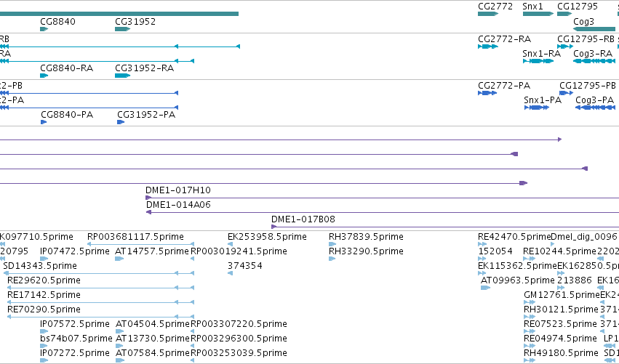The height and width of the screenshot is (364, 619).
Task: Select the DME1-014A06 clone arrow
Action: [149, 213]
